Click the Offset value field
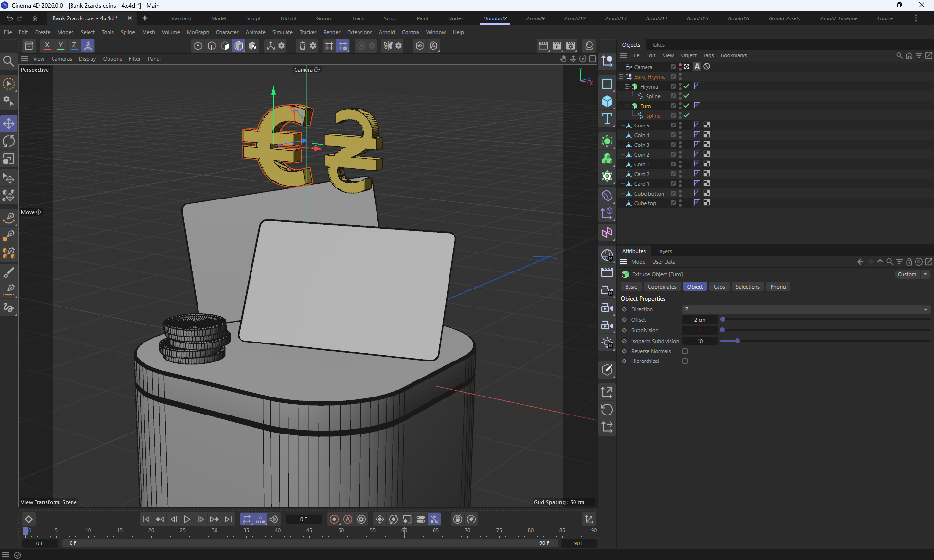Image resolution: width=934 pixels, height=560 pixels. click(700, 320)
